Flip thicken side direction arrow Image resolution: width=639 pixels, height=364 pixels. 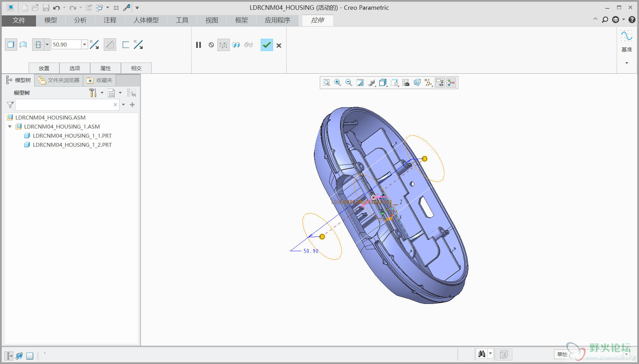pyautogui.click(x=138, y=45)
